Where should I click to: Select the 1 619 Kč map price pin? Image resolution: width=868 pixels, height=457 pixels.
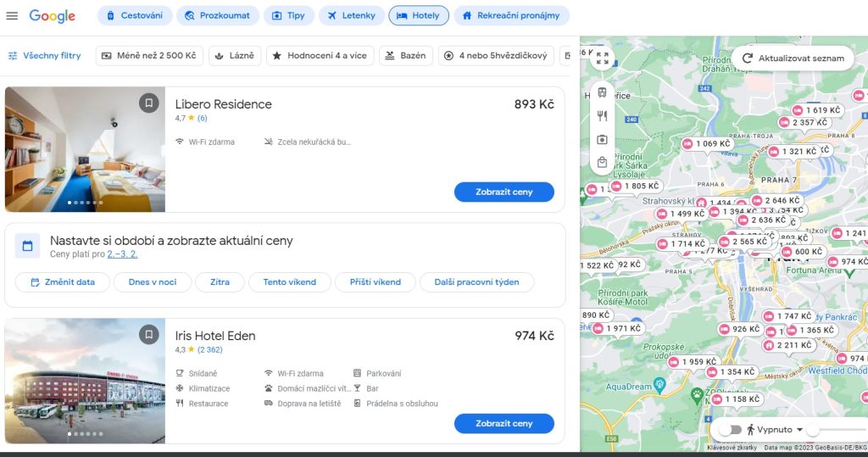pyautogui.click(x=818, y=110)
